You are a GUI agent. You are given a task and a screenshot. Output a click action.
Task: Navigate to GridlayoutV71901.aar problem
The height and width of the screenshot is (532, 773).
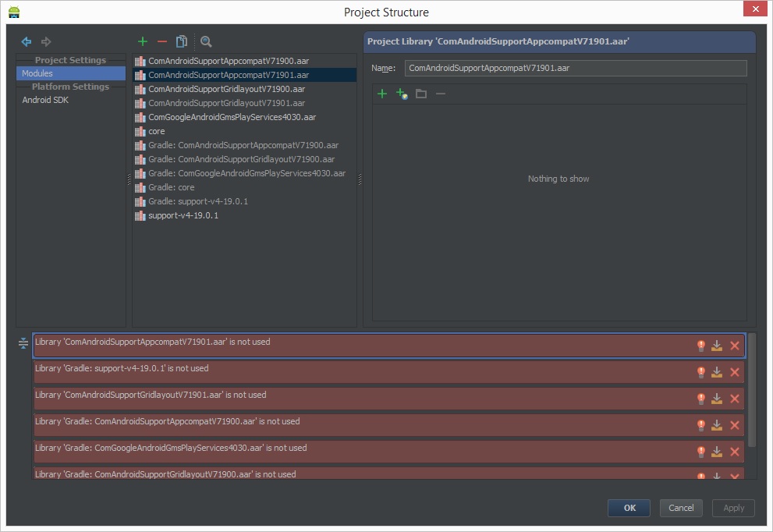[x=717, y=399]
